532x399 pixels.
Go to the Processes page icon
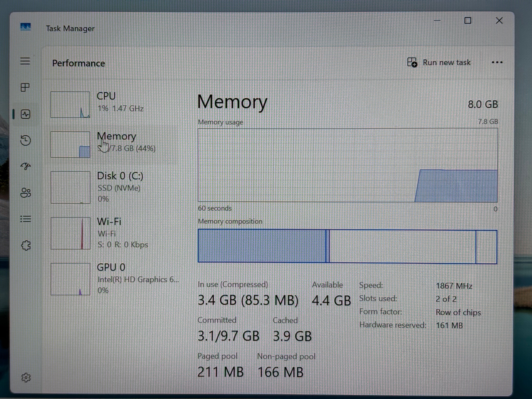(25, 87)
